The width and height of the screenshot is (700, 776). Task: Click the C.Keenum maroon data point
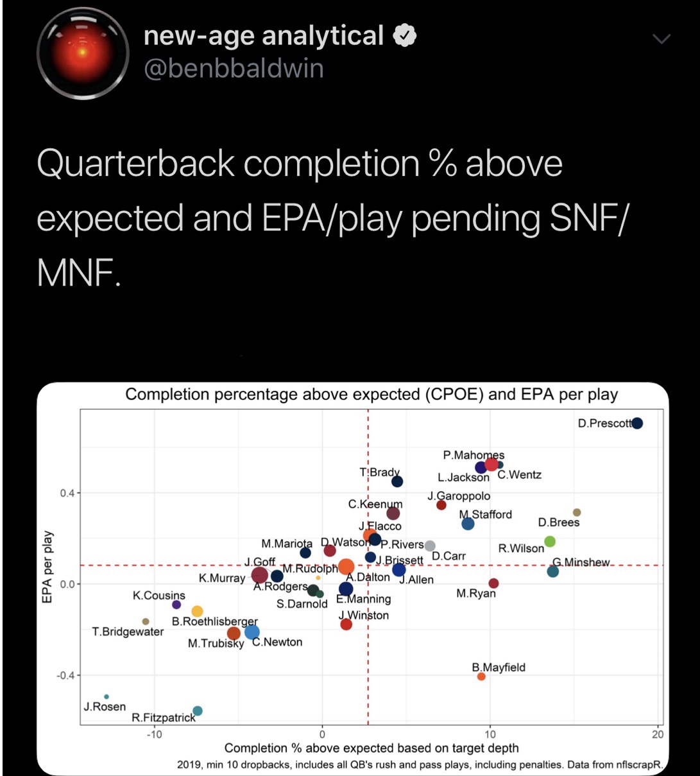(x=393, y=513)
